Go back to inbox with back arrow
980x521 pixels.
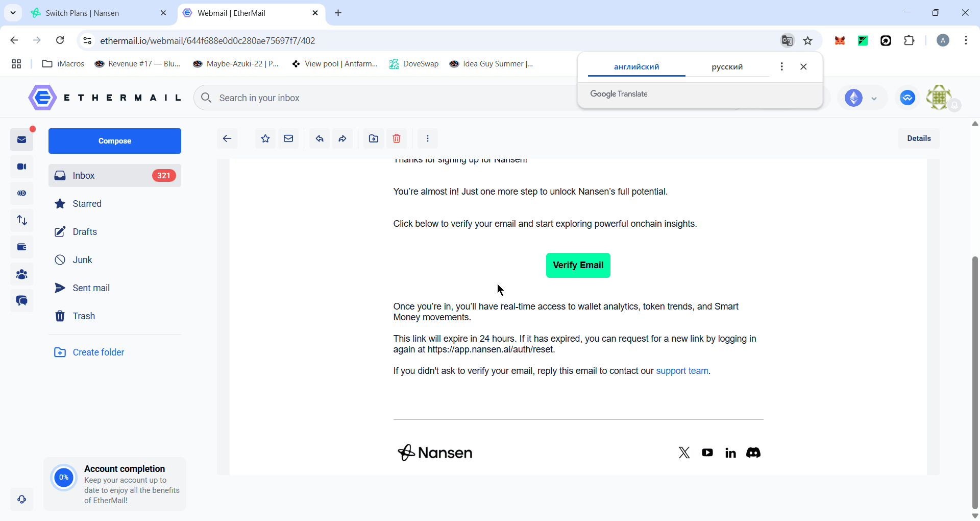pyautogui.click(x=227, y=138)
